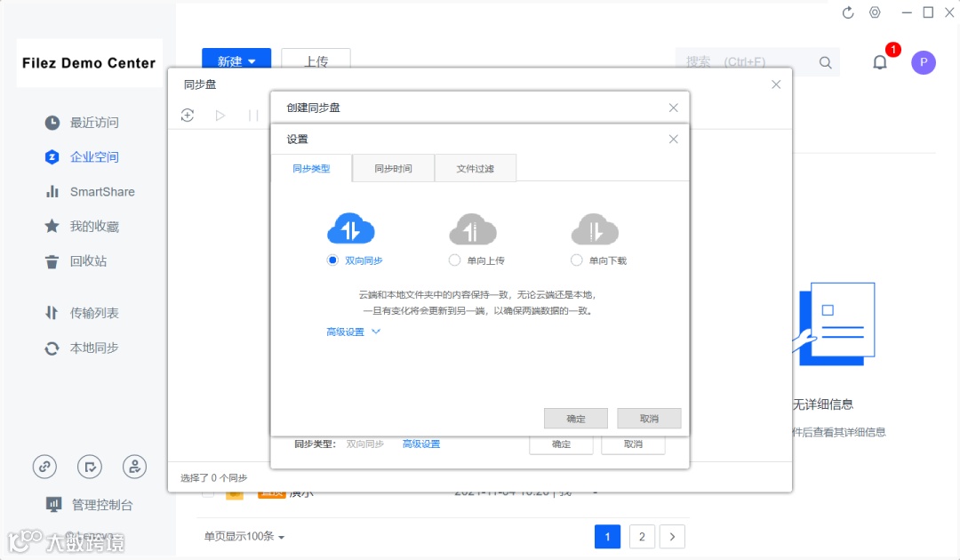Open settings hexagon icon in title bar

click(875, 12)
